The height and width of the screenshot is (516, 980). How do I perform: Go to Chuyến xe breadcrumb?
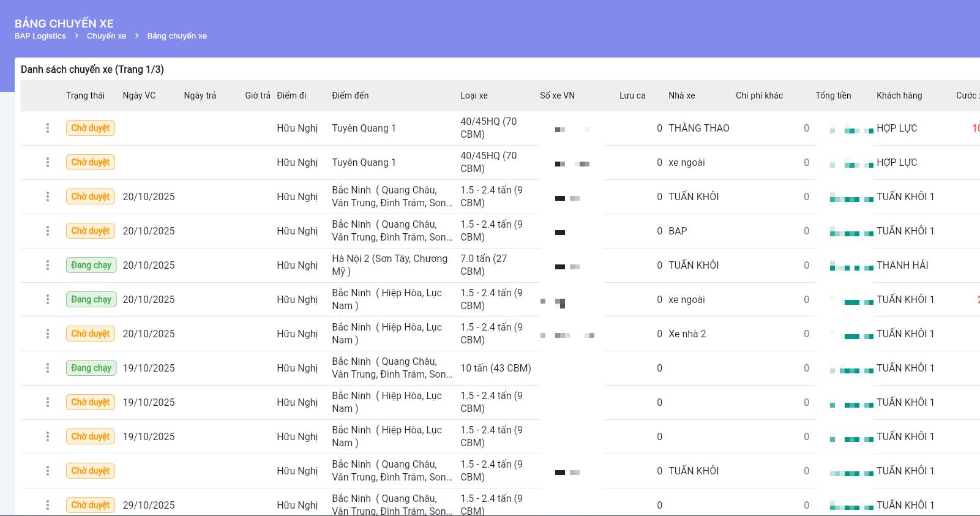[107, 36]
